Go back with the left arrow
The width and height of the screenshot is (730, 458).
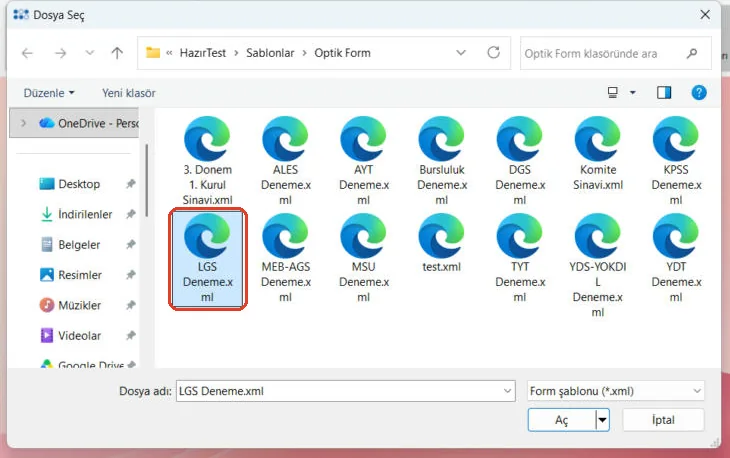pos(27,53)
